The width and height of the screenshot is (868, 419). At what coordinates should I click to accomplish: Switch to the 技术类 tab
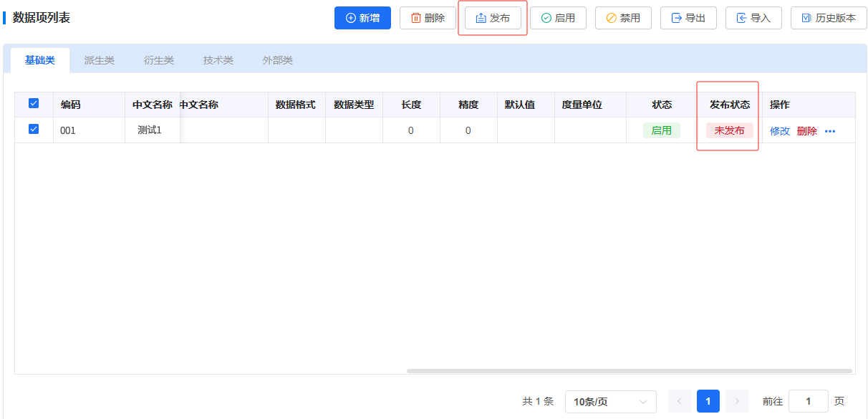pyautogui.click(x=218, y=60)
